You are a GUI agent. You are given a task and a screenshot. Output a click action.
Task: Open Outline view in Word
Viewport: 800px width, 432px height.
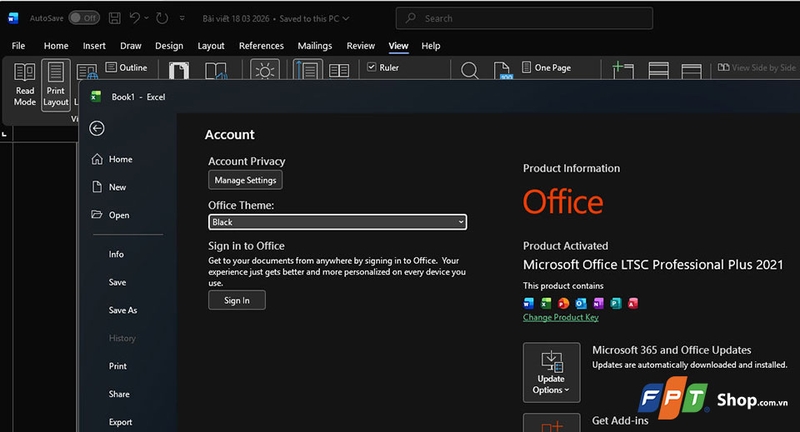(127, 67)
